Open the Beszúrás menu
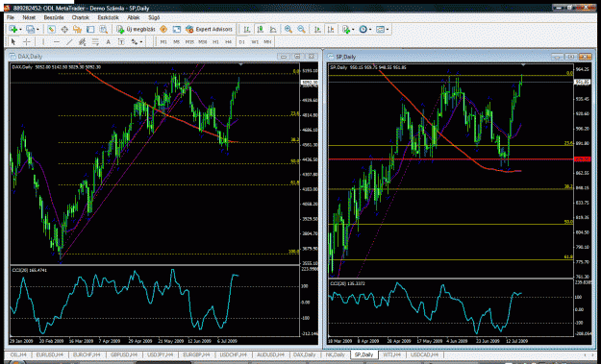The width and height of the screenshot is (601, 364). [x=54, y=17]
